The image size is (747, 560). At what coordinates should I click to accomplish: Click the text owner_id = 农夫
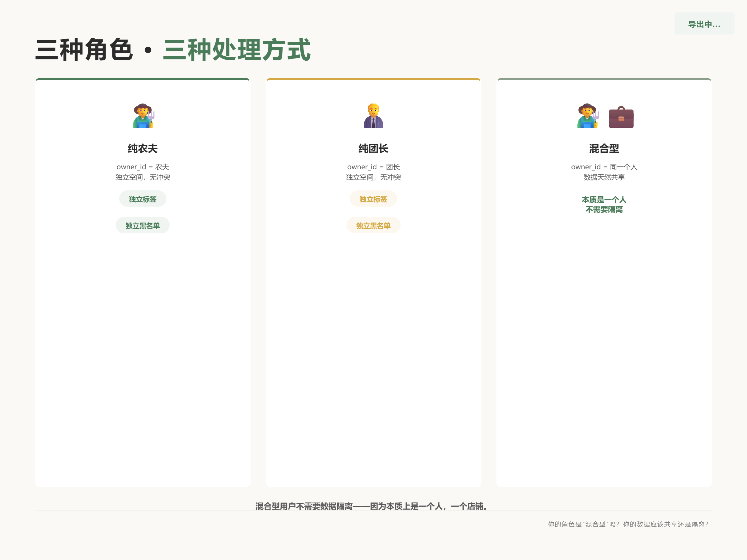tap(143, 167)
